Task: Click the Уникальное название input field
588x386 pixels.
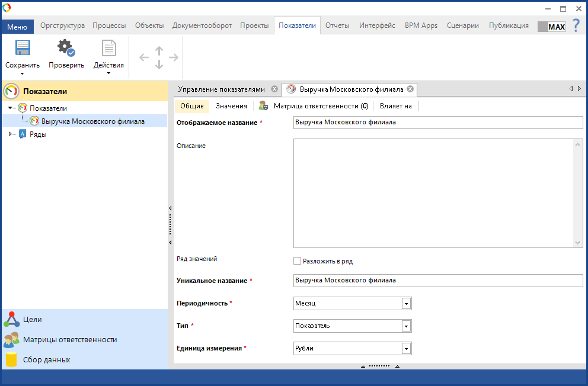Action: coord(438,281)
